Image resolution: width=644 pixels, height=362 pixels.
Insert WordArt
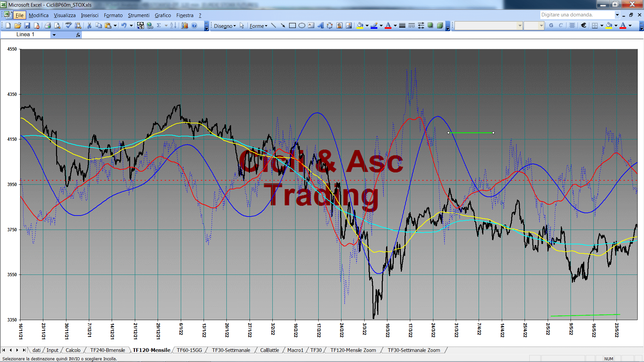[x=321, y=25]
